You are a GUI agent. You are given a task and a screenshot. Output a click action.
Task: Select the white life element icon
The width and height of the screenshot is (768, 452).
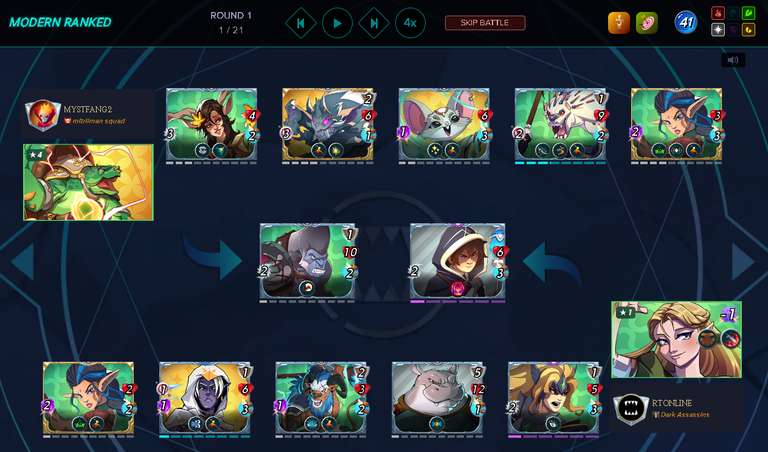click(718, 30)
